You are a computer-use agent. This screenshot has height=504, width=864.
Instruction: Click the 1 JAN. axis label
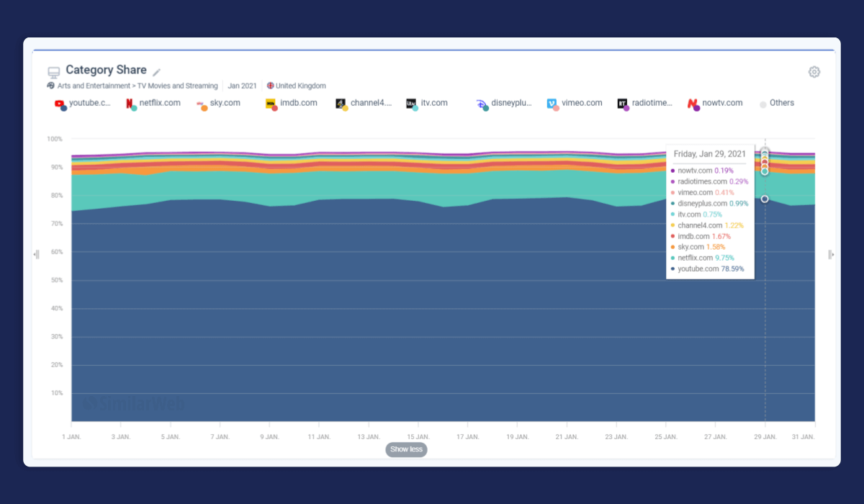[x=71, y=436]
